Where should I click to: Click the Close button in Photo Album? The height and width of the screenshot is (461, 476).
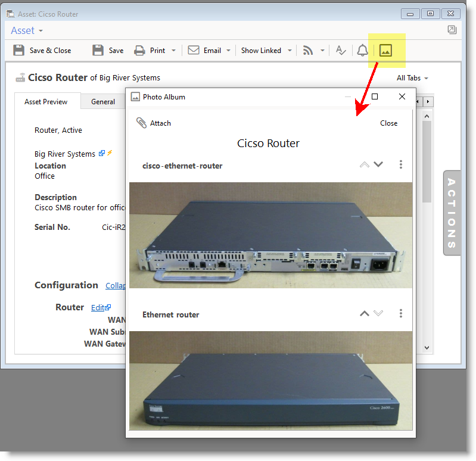point(388,123)
